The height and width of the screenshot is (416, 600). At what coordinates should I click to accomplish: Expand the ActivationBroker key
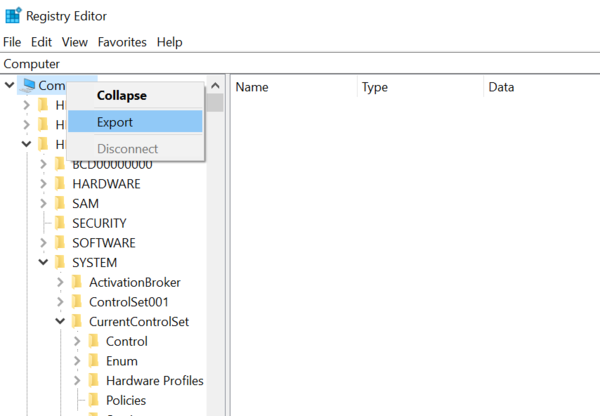click(60, 282)
